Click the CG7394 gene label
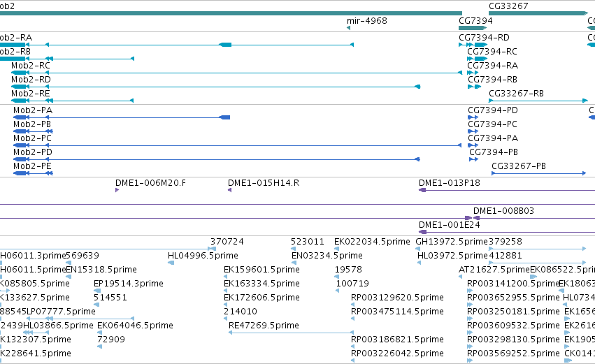Image resolution: width=595 pixels, height=364 pixels. [x=475, y=21]
